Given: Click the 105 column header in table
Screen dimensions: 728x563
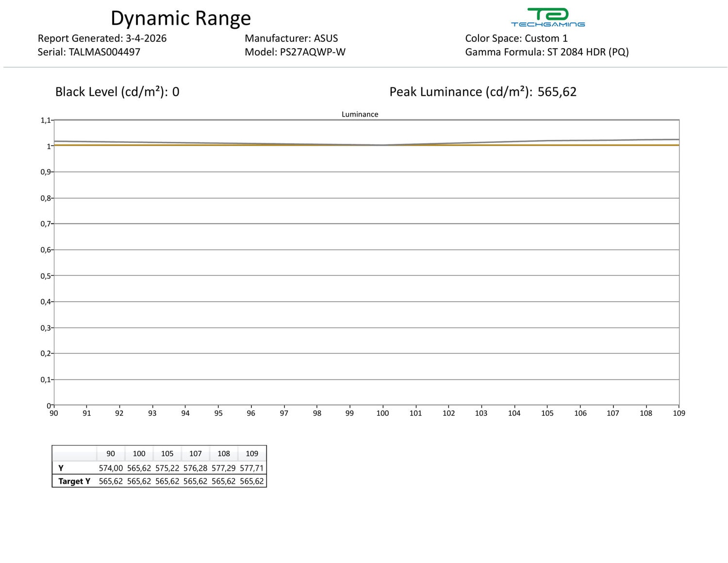Looking at the screenshot, I should tap(167, 454).
